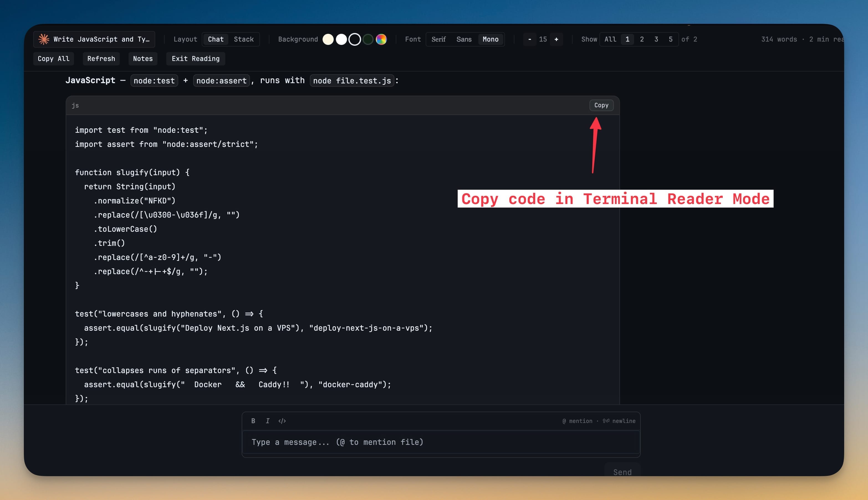Toggle bold formatting in message editor
The width and height of the screenshot is (868, 500).
(x=253, y=421)
